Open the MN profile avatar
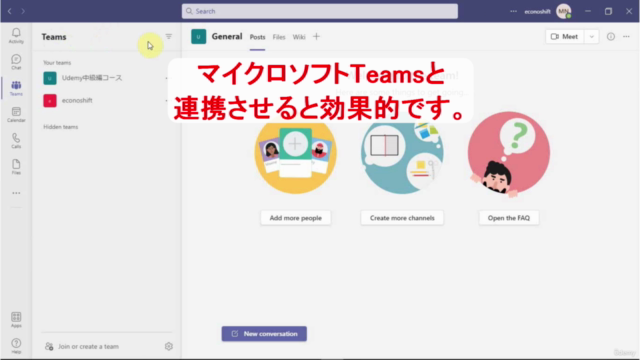640x360 pixels. point(564,11)
